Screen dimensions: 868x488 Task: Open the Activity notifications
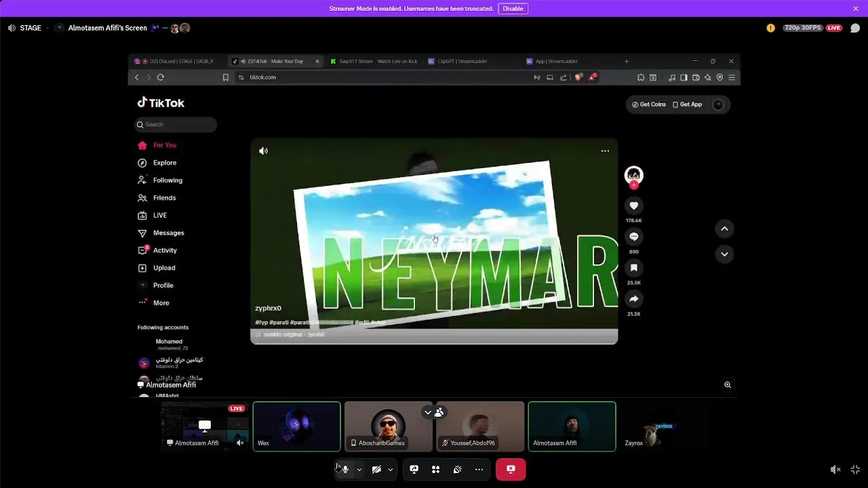click(157, 250)
